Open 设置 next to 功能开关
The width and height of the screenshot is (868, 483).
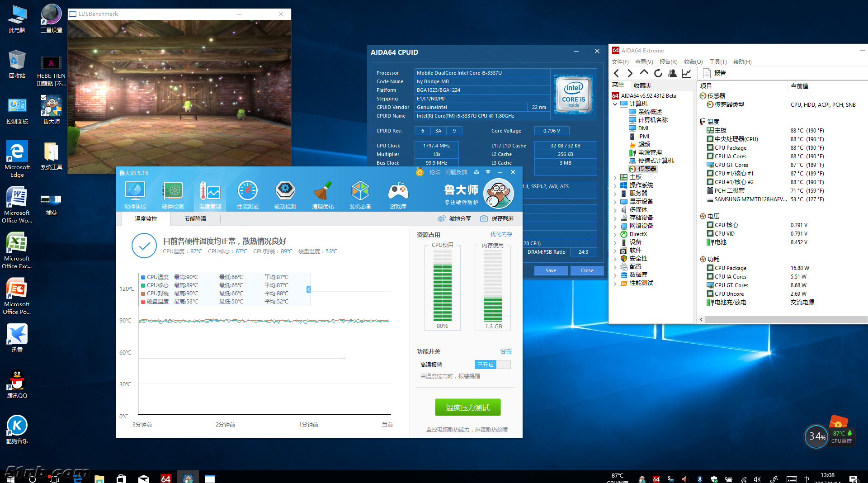click(x=506, y=351)
